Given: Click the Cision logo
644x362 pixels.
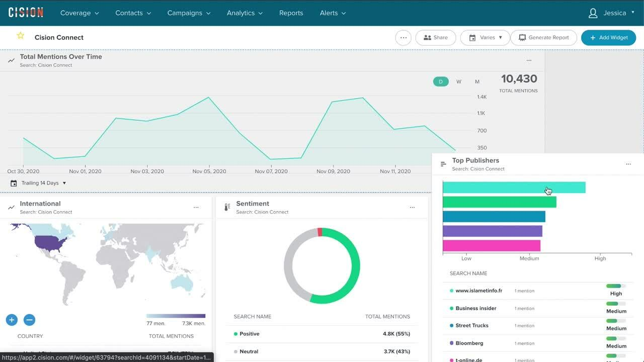Looking at the screenshot, I should [26, 13].
